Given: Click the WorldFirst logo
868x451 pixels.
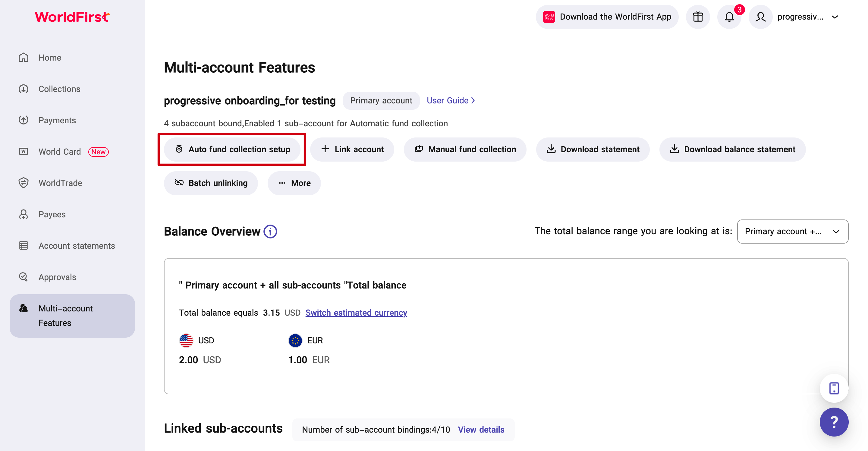Looking at the screenshot, I should click(72, 17).
